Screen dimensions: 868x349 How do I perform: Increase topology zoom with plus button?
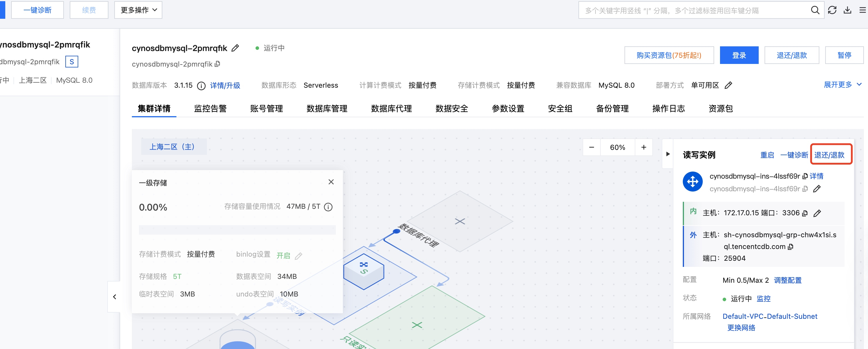644,147
